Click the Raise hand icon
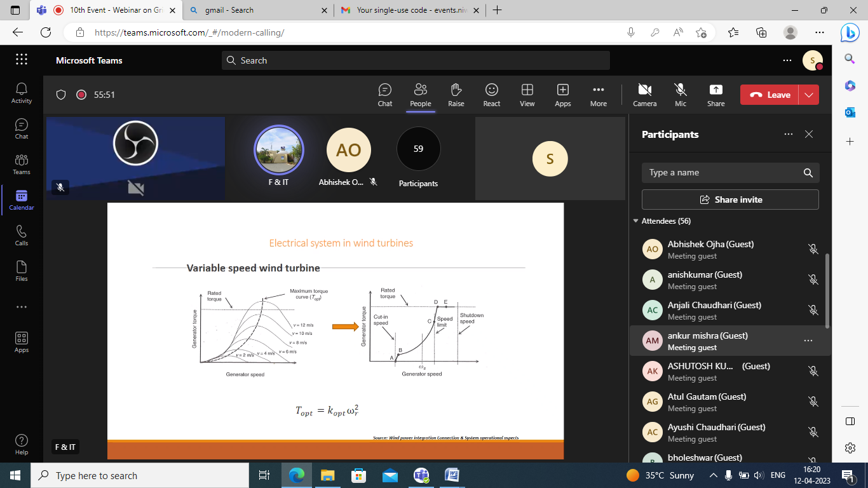 [x=456, y=95]
